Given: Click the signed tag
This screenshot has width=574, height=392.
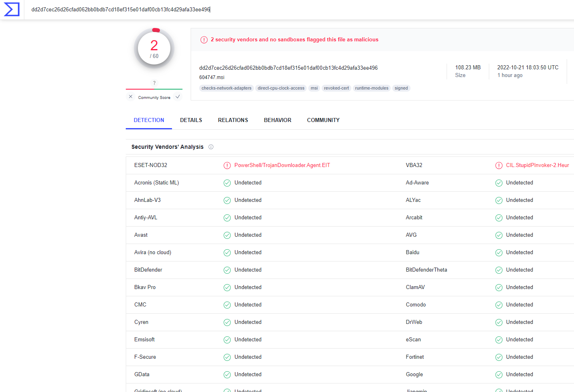Looking at the screenshot, I should pos(401,88).
